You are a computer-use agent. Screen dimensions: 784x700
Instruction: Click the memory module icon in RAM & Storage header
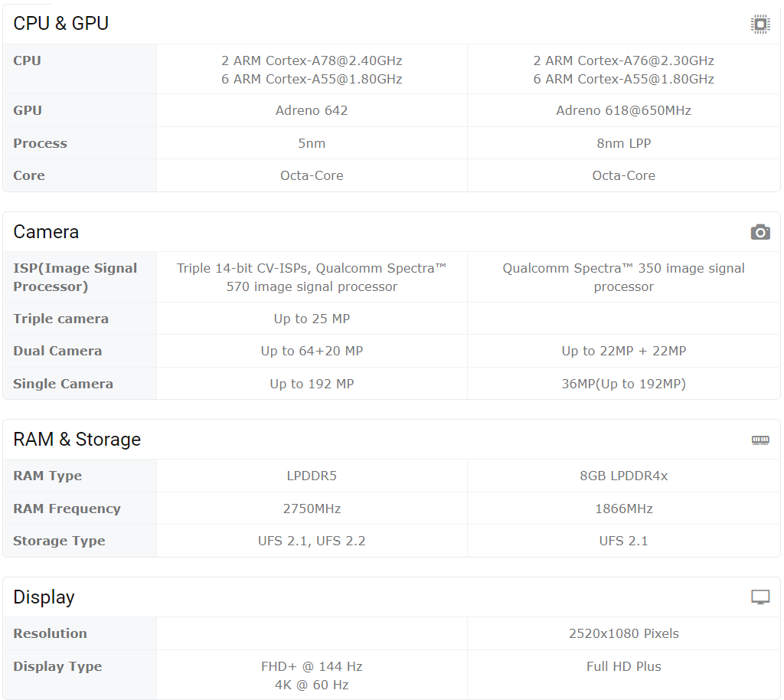[760, 440]
